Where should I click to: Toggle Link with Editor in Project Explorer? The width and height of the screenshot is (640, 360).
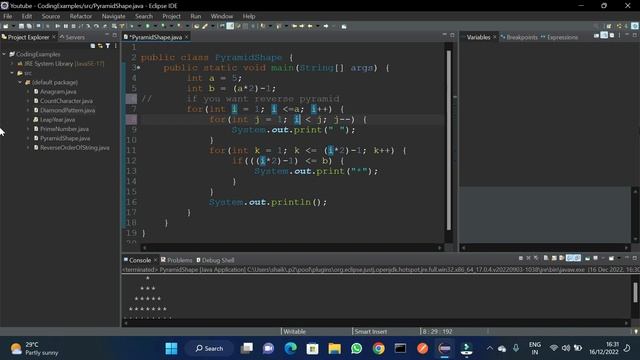(x=100, y=46)
